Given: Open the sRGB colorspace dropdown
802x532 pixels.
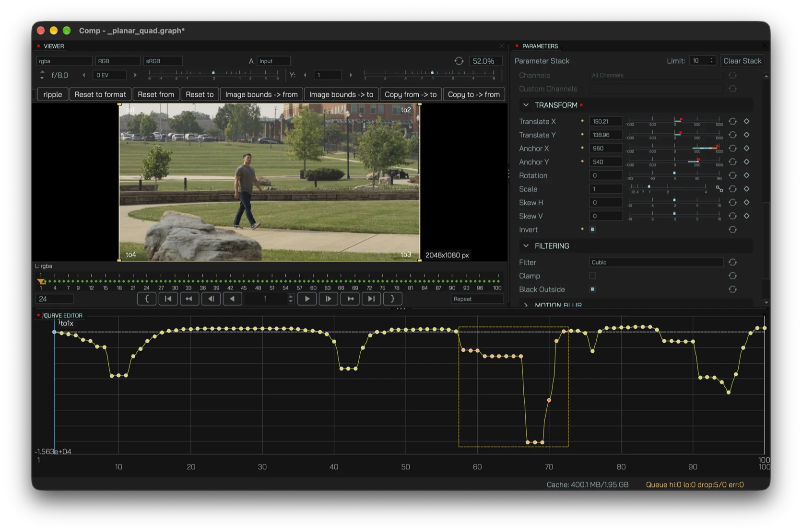Looking at the screenshot, I should tap(163, 61).
